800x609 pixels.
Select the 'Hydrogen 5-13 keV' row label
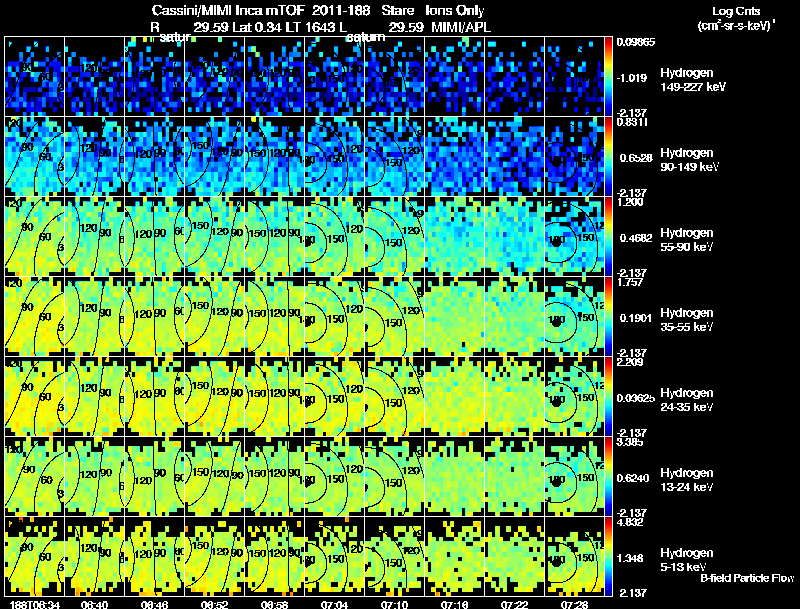pos(687,560)
